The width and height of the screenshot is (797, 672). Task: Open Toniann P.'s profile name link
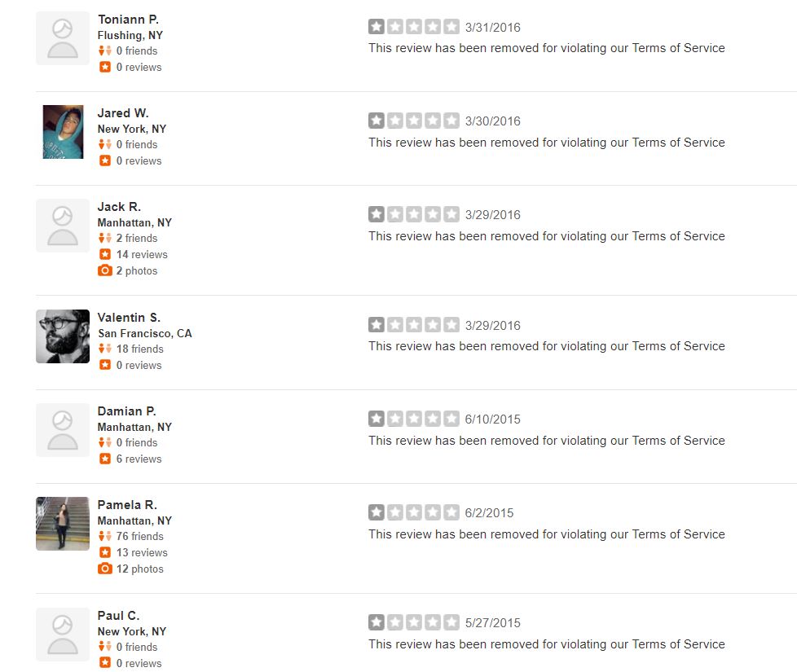point(128,20)
